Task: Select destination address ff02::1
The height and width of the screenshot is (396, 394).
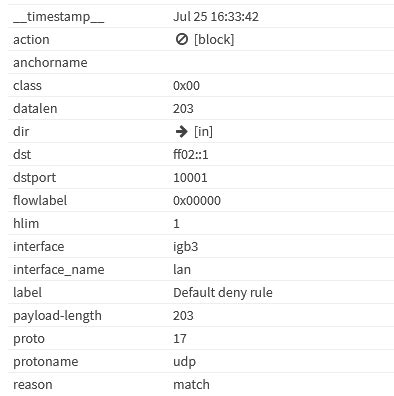Action: point(191,155)
